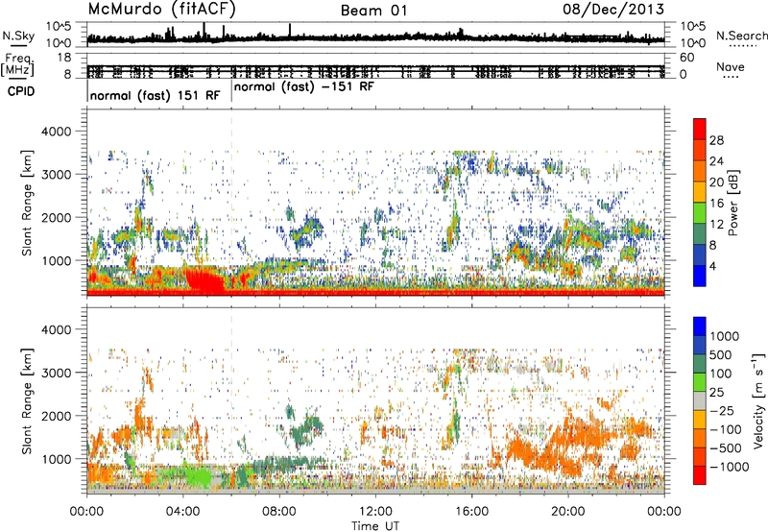
Task: Click the McMurdo (fitACF) plot title
Action: click(161, 9)
